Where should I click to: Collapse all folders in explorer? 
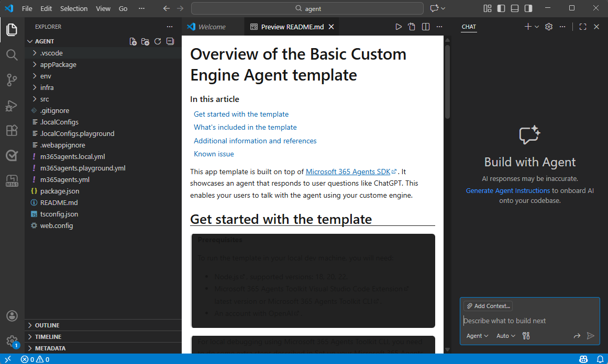coord(170,41)
